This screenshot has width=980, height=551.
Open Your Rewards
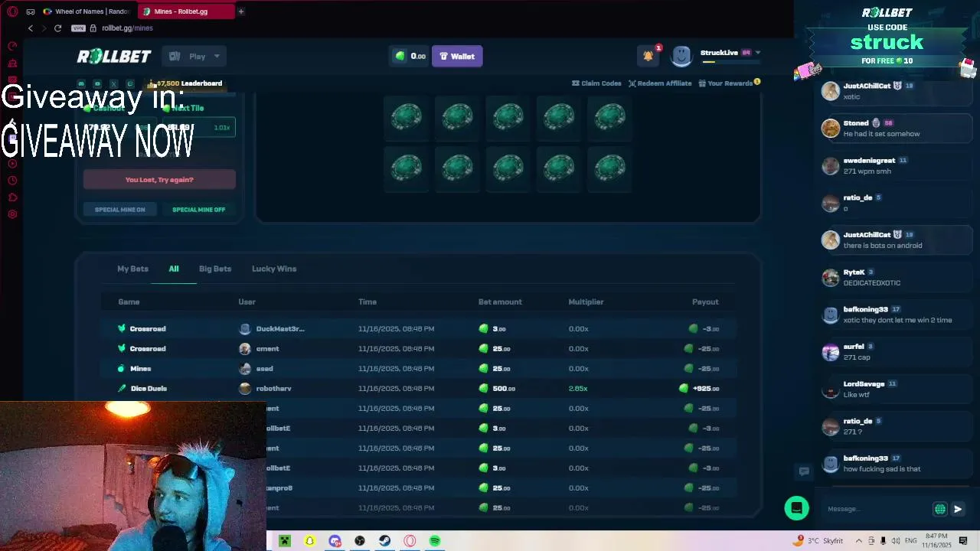click(729, 83)
